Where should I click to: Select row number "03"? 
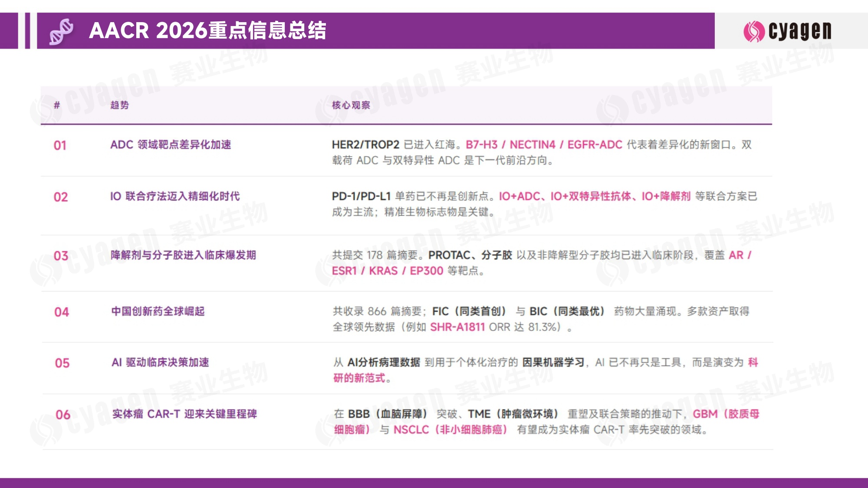(61, 255)
